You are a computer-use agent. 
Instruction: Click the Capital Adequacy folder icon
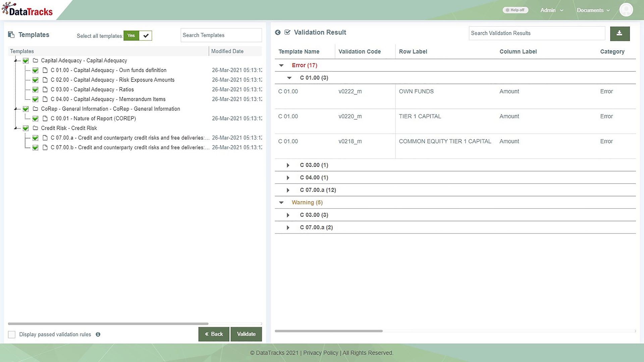pyautogui.click(x=35, y=61)
